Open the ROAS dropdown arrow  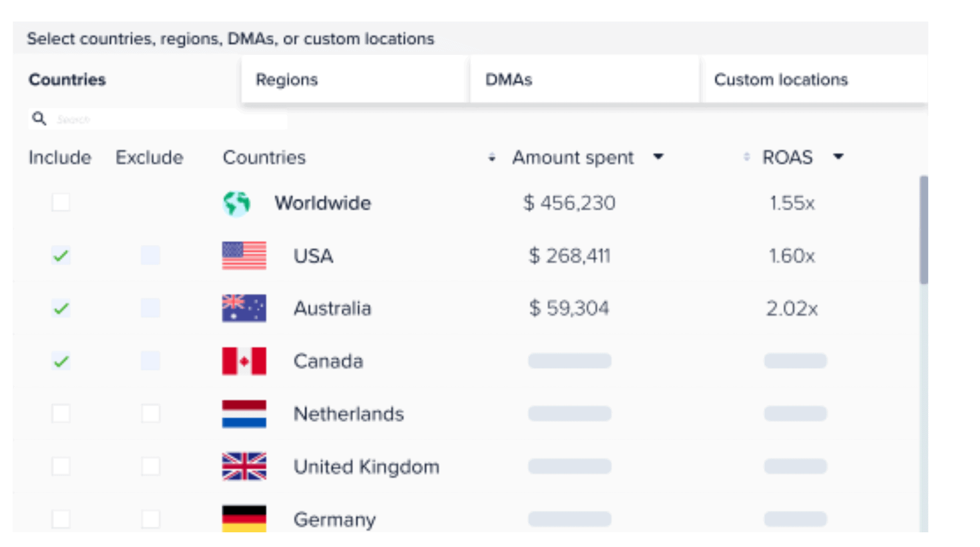838,156
